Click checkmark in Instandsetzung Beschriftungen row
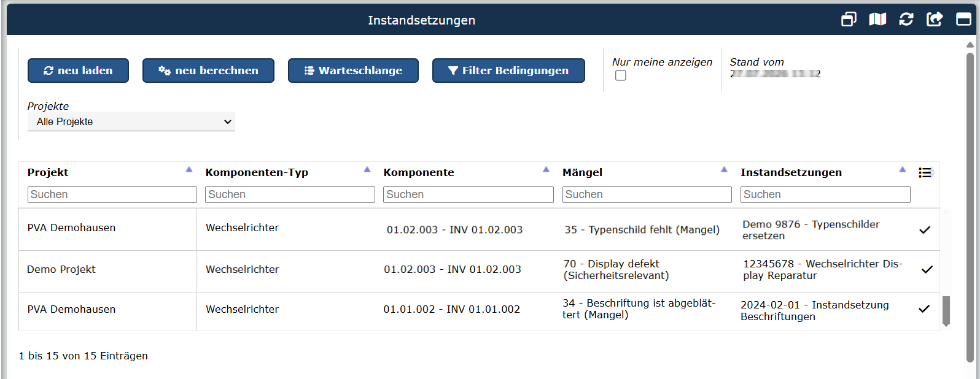 point(924,309)
